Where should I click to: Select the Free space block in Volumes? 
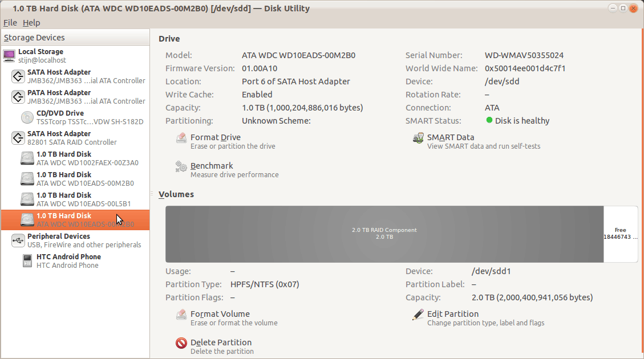[x=620, y=234]
